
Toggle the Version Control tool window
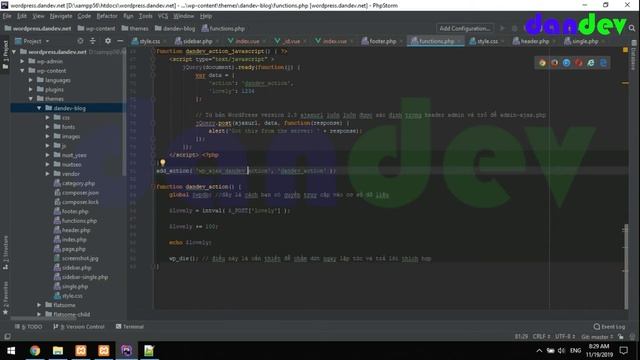(x=79, y=327)
